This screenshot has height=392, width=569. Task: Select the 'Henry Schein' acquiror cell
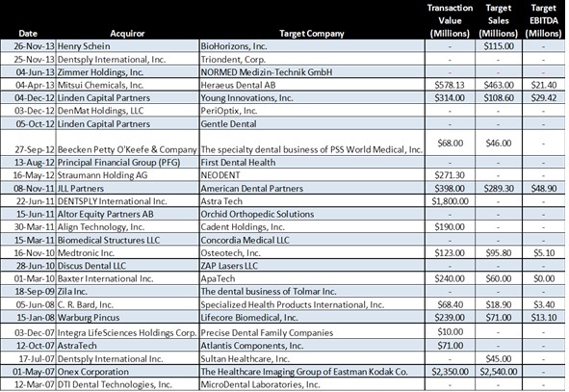(x=128, y=46)
